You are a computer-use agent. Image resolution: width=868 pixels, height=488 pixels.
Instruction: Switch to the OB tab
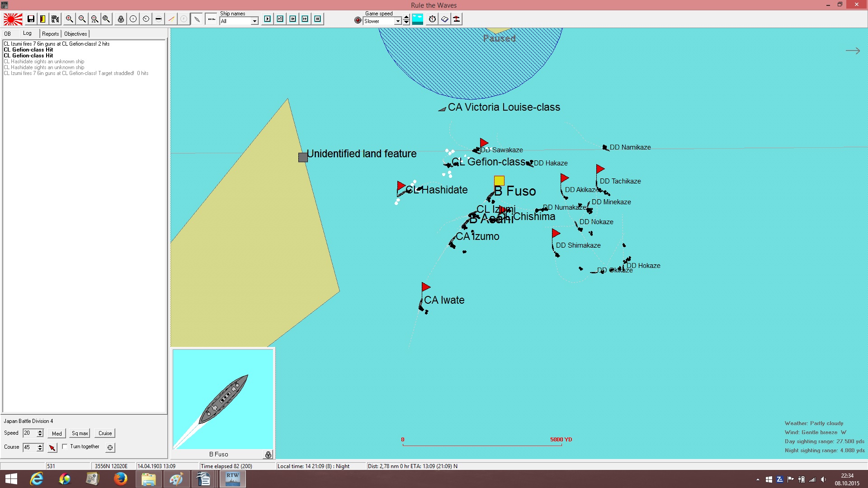click(x=8, y=34)
